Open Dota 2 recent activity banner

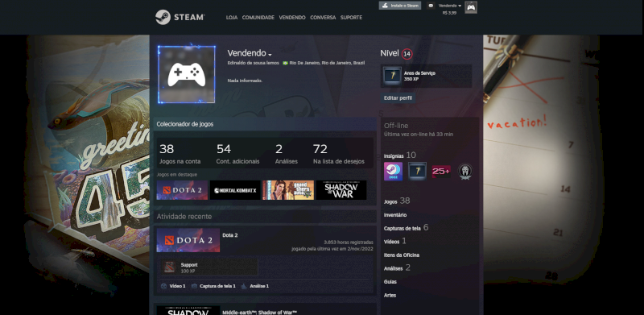pyautogui.click(x=188, y=240)
